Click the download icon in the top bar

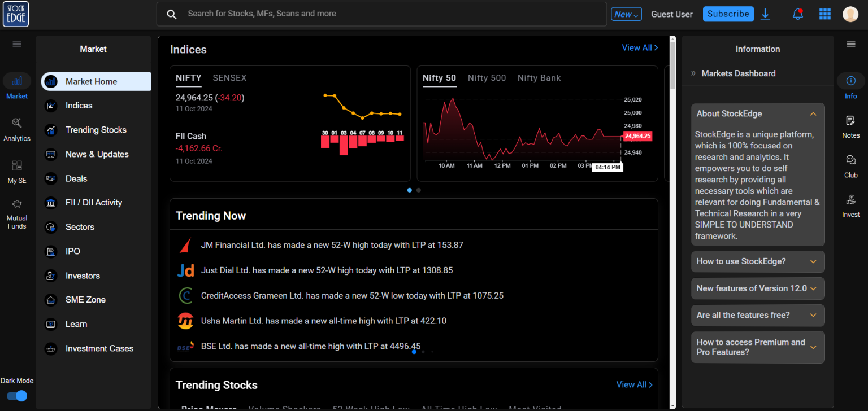[766, 14]
